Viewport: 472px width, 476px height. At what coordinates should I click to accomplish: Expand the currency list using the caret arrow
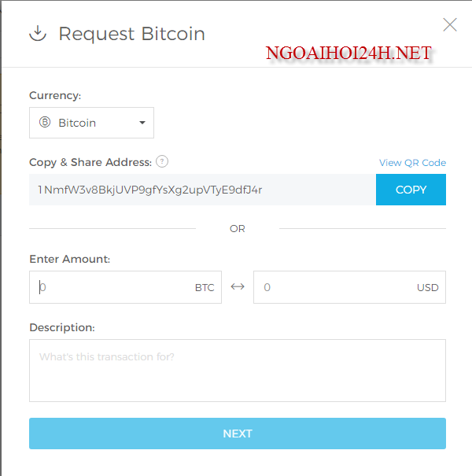(142, 123)
